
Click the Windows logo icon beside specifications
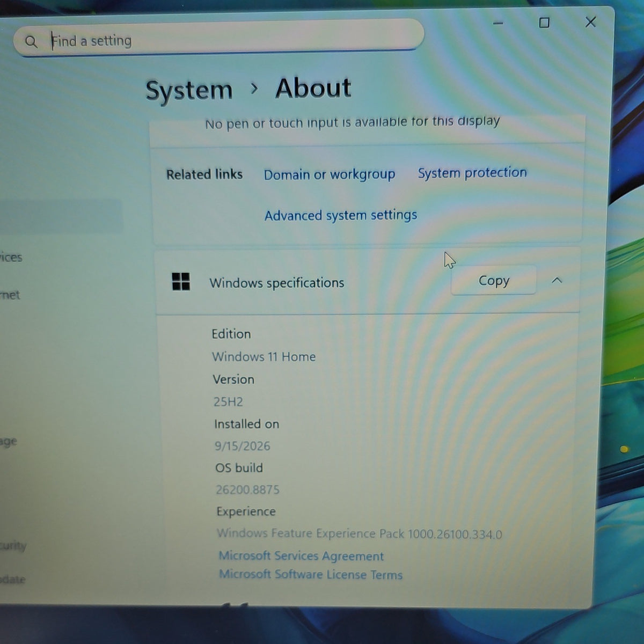181,281
